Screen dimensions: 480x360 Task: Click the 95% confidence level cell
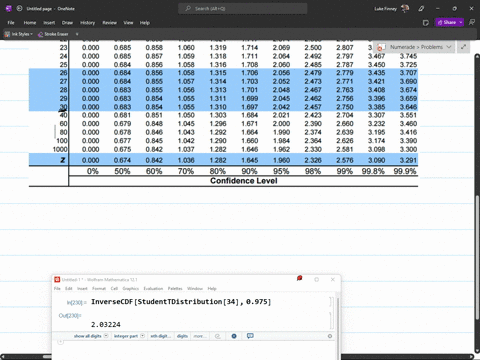281,171
